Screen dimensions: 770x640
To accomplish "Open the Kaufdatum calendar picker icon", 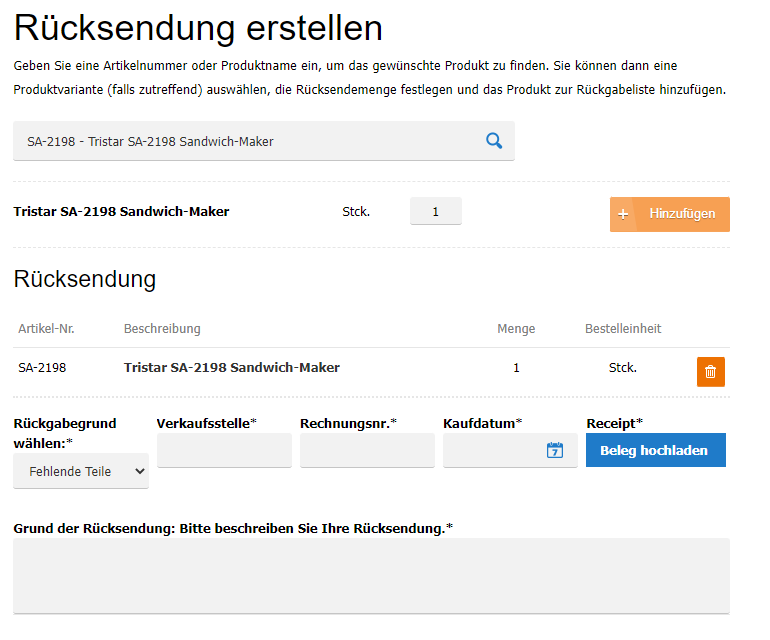I will tap(555, 450).
